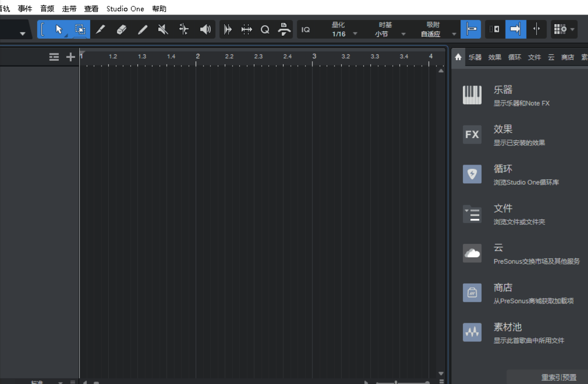
Task: Click the 商店 shopping bag icon
Action: (x=472, y=293)
